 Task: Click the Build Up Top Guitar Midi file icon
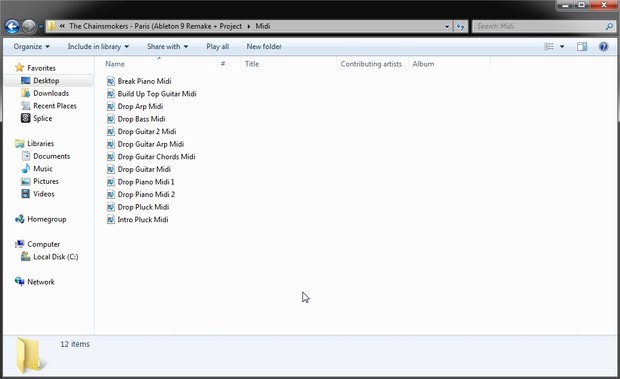pos(111,94)
